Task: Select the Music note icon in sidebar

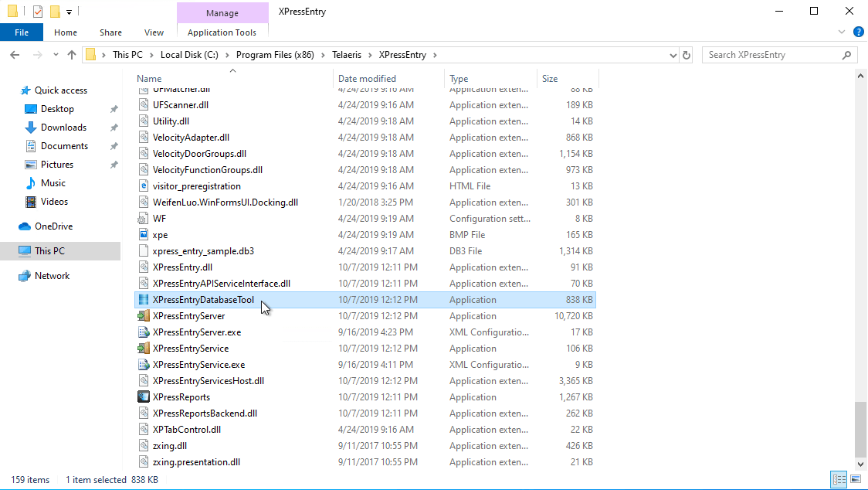Action: [x=31, y=183]
